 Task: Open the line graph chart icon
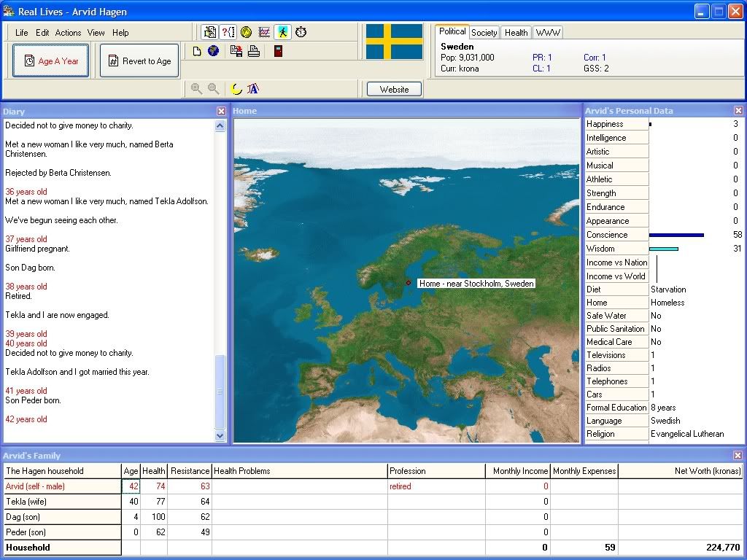pos(264,32)
